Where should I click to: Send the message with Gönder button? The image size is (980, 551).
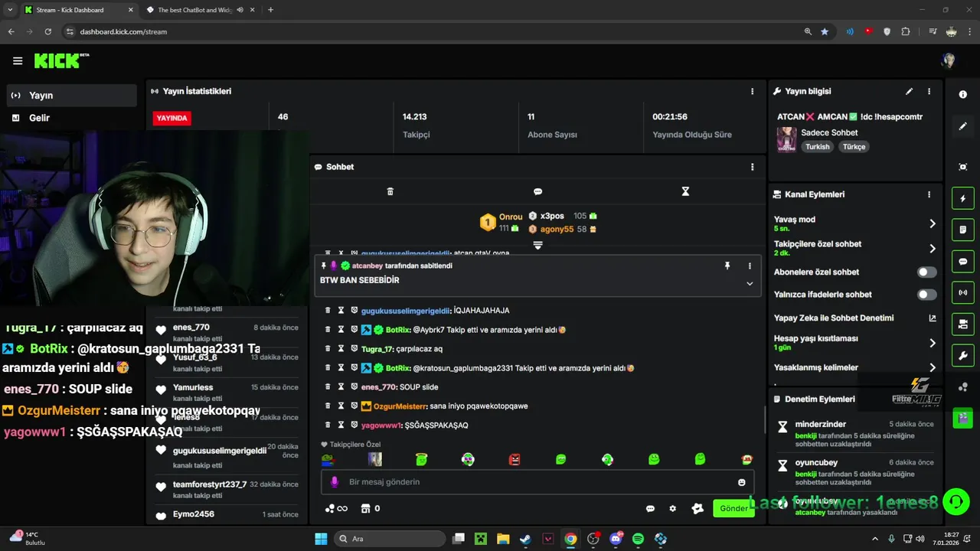click(733, 508)
